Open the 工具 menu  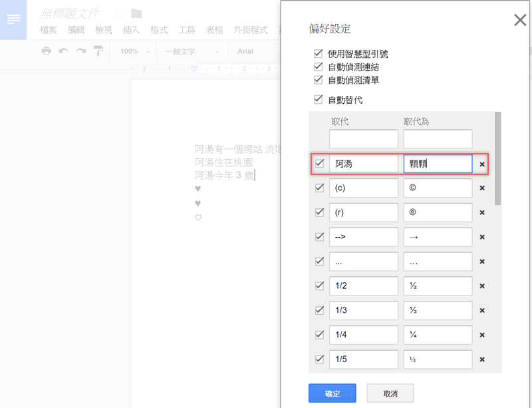pyautogui.click(x=187, y=30)
